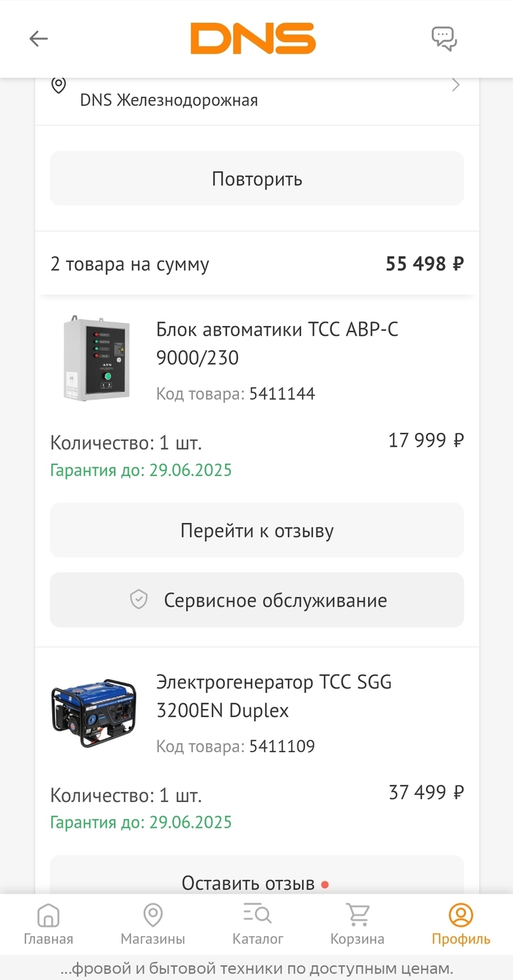513x980 pixels.
Task: Open the Главная home tab
Action: pos(48,924)
